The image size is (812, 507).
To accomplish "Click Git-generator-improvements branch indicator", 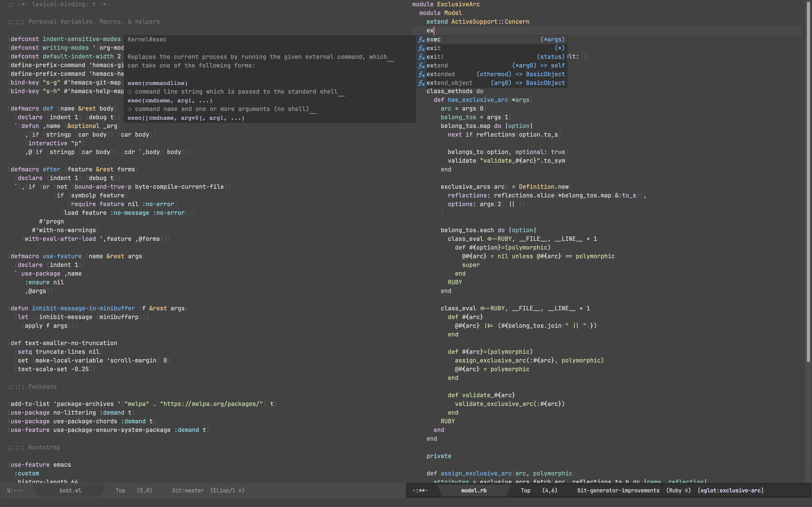I will coord(618,490).
